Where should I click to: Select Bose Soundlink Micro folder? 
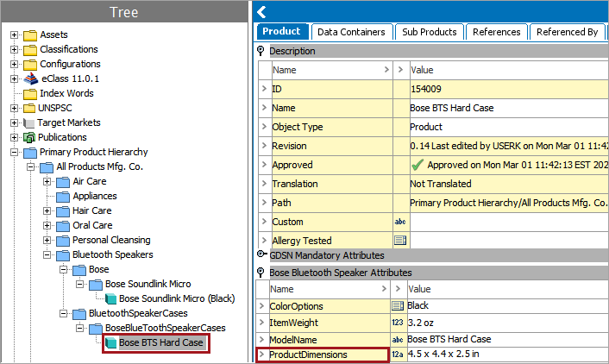point(148,284)
